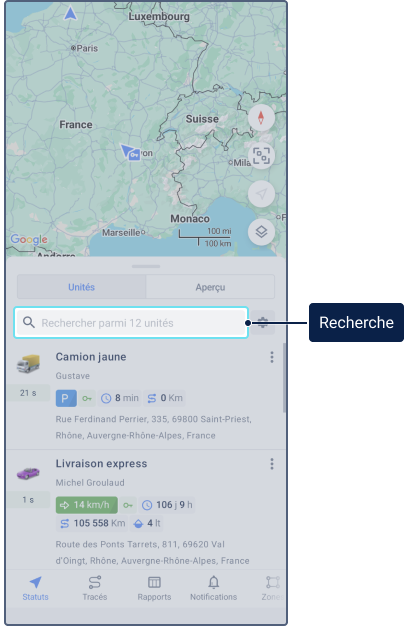Tap the unit marker on the map near Lyon
The image size is (406, 626).
[131, 153]
